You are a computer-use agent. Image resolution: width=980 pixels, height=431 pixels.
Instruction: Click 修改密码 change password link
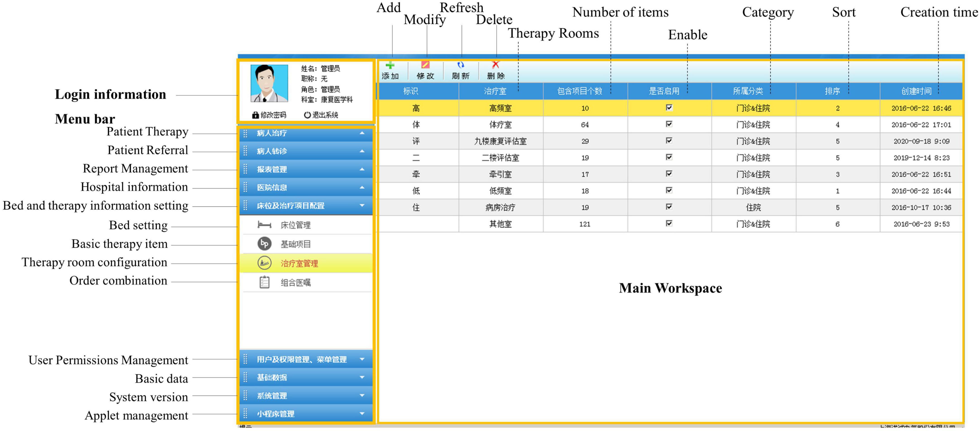[273, 115]
